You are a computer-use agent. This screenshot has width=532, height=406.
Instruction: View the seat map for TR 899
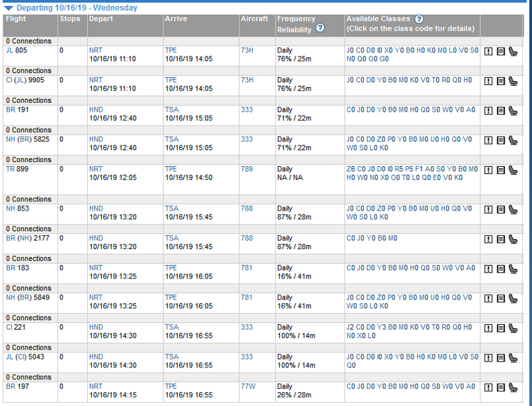click(513, 170)
